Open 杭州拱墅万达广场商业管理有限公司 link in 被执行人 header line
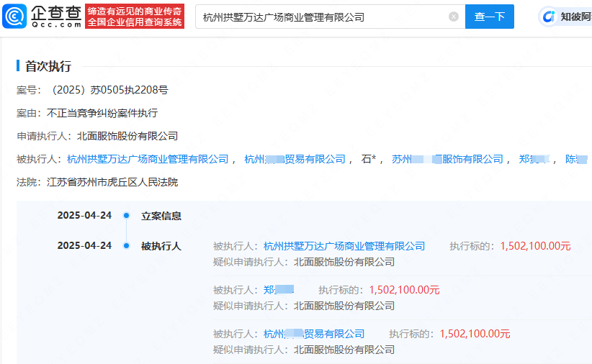This screenshot has width=592, height=364. pyautogui.click(x=148, y=159)
